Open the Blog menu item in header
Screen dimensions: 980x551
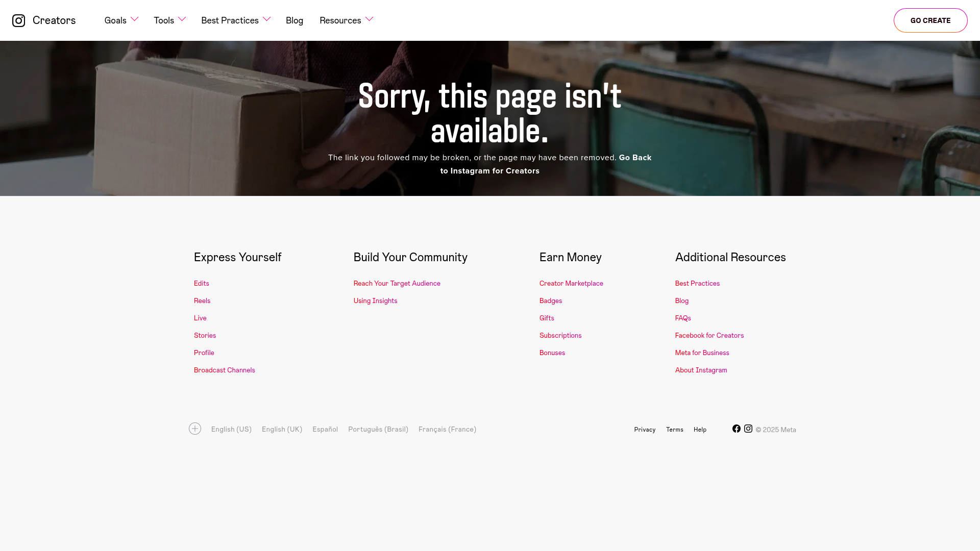pyautogui.click(x=295, y=20)
